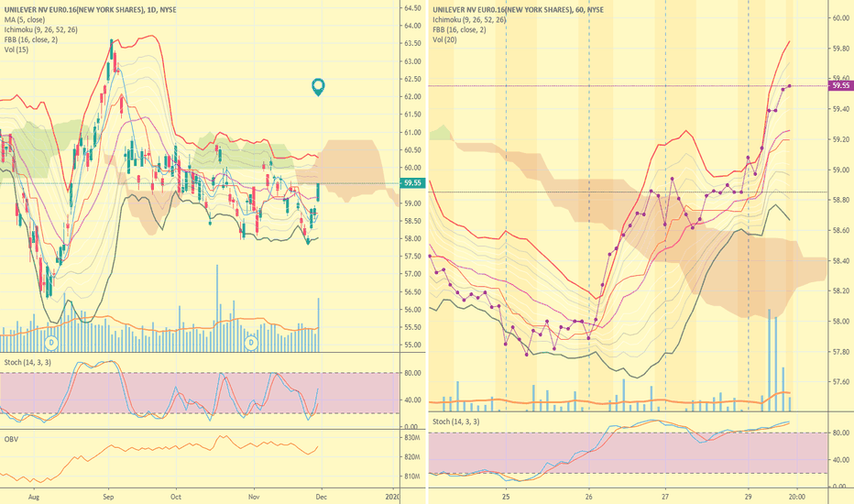Viewport: 854px width, 504px height.
Task: Click the Vol (15) indicator label
Action: tap(16, 49)
